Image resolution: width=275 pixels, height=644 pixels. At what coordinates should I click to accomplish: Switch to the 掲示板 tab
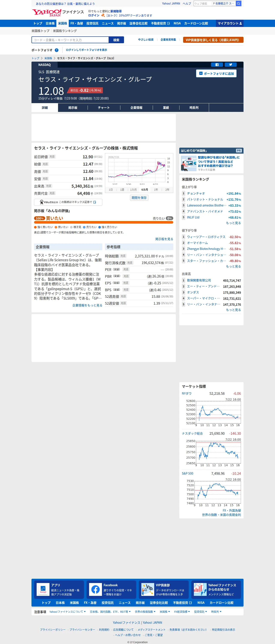click(x=73, y=108)
